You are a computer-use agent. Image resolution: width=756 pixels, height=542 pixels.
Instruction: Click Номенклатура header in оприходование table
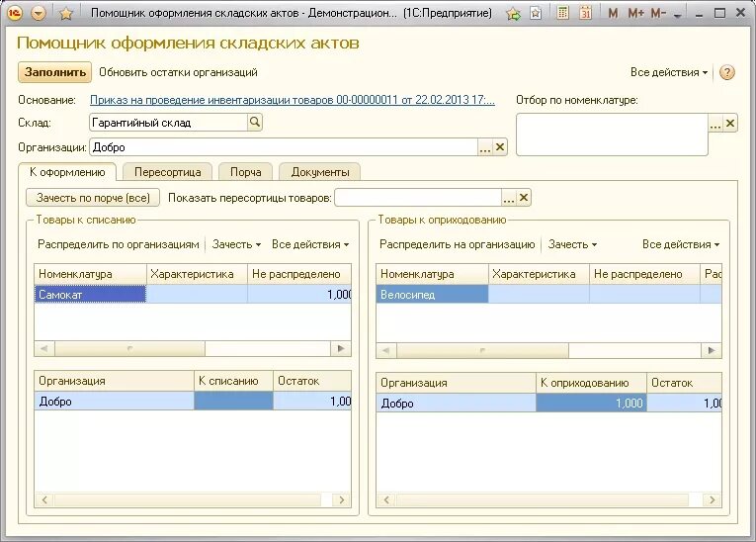pos(433,274)
